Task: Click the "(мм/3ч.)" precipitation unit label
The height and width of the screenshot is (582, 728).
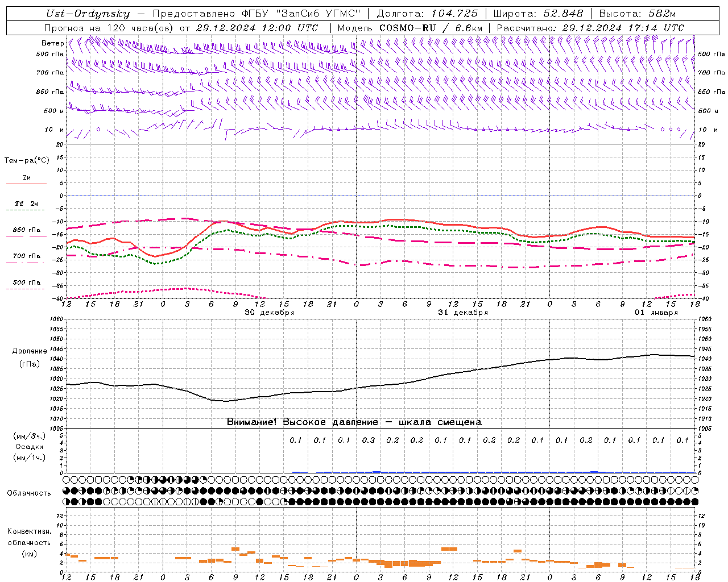Action: click(x=29, y=436)
